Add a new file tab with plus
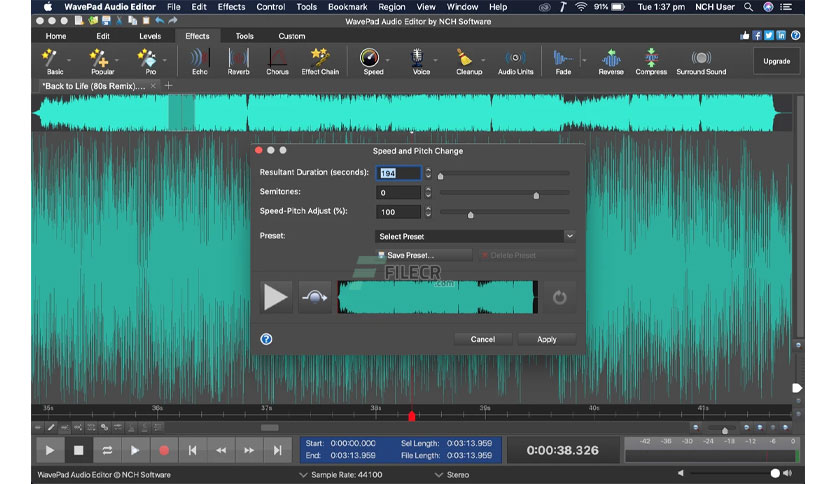Screen dimensions: 836x484 point(168,86)
